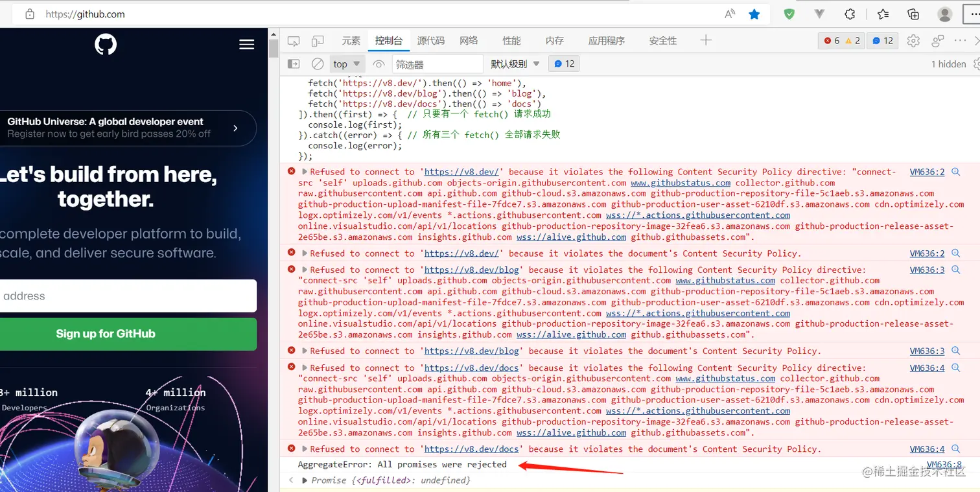This screenshot has width=980, height=492.
Task: Search icon next to first VM636:2
Action: point(955,172)
